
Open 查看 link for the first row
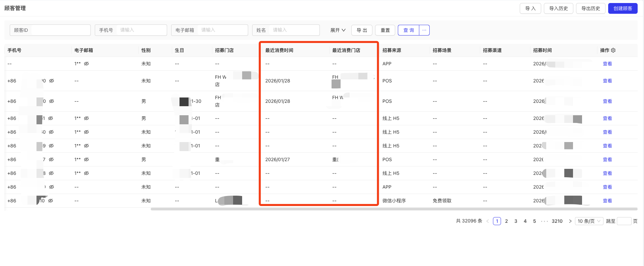[607, 64]
